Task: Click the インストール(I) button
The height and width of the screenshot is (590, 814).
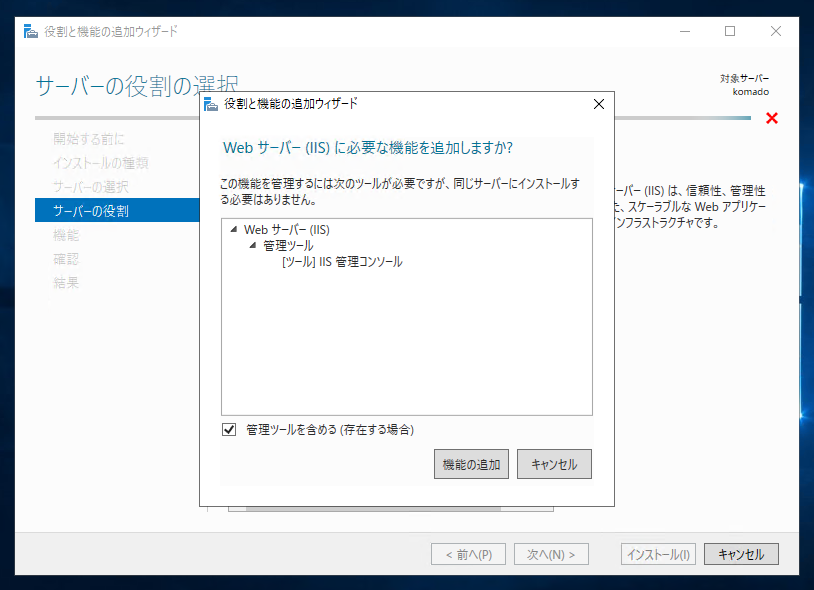Action: [x=658, y=554]
